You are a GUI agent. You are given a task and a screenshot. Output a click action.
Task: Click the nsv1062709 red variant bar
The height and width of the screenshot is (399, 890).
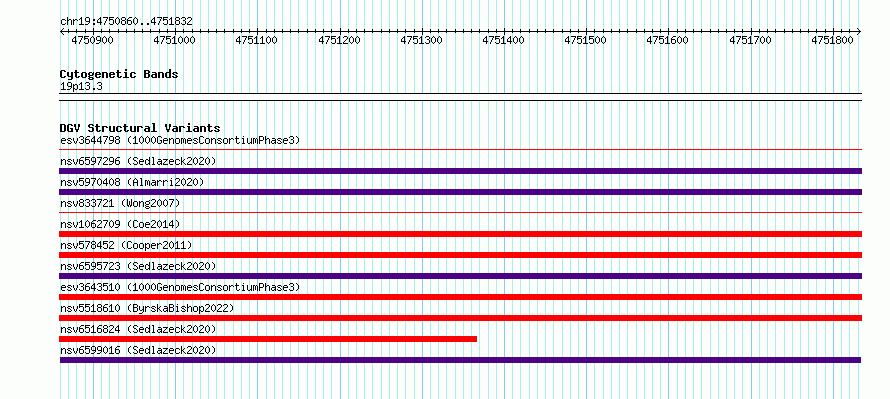point(461,234)
